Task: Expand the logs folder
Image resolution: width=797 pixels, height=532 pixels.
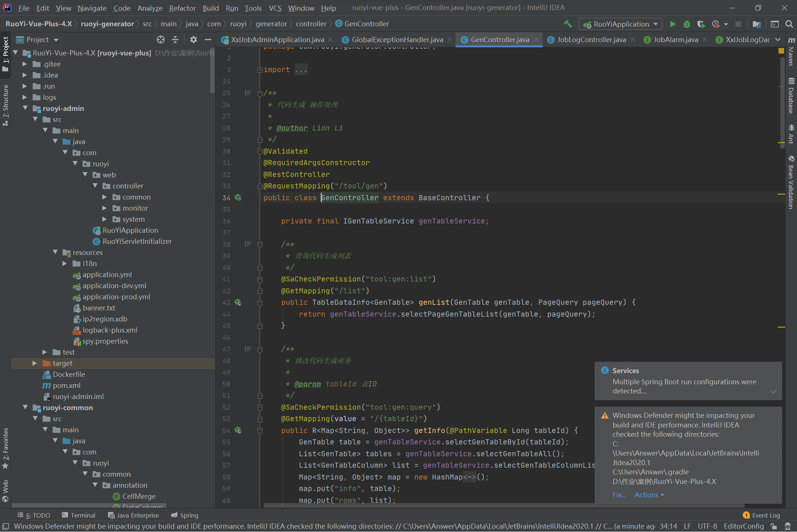Action: (25, 97)
